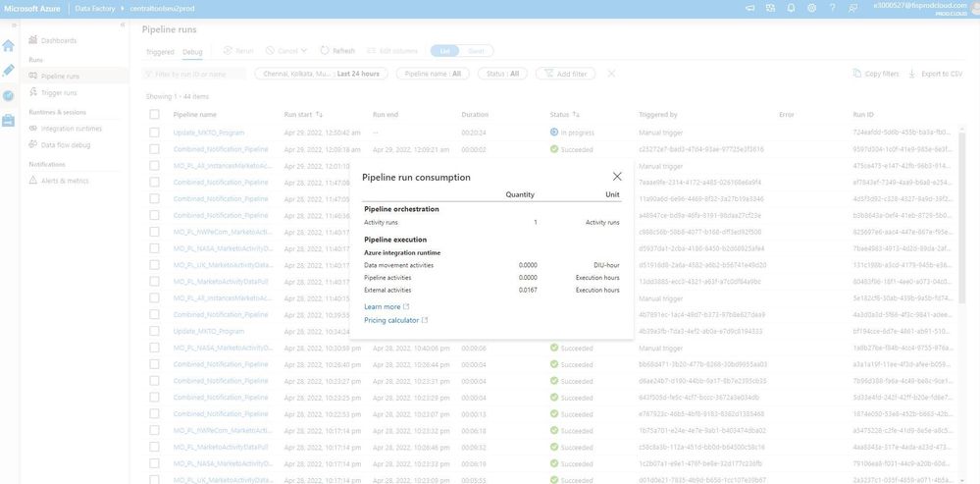Click Edit columns
Image resolution: width=980 pixels, height=484 pixels.
click(391, 51)
